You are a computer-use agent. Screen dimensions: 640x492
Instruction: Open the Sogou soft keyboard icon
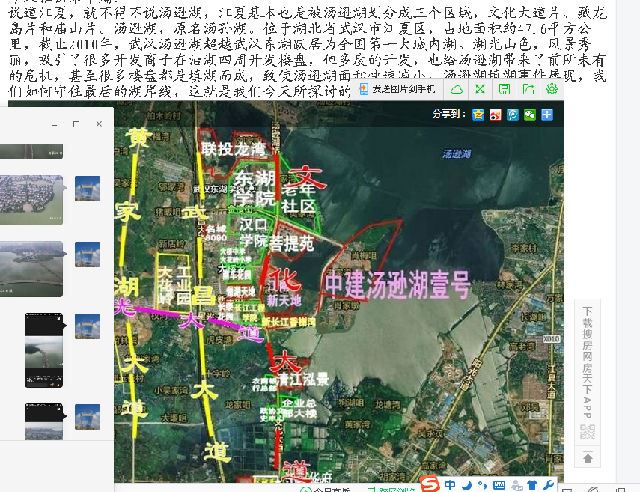coord(499,485)
